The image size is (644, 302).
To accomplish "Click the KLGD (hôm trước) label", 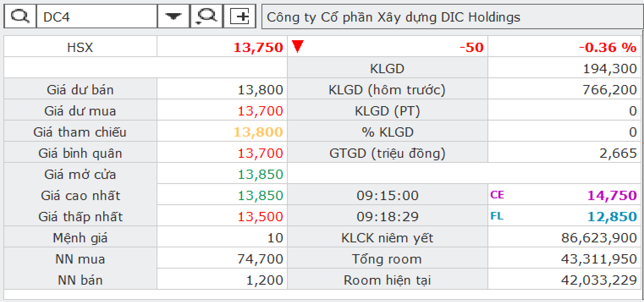I will (x=387, y=90).
